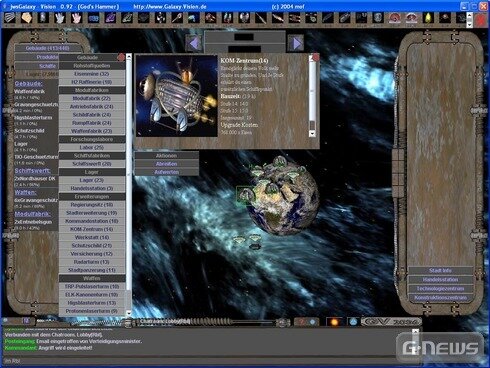Select Waffenfabrik (23) list entry
Viewport: 490px width, 368px height.
tap(92, 131)
